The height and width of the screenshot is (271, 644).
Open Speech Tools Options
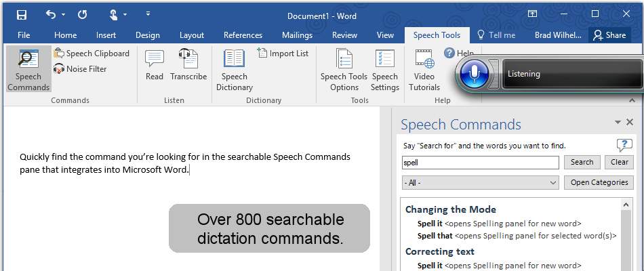(344, 70)
